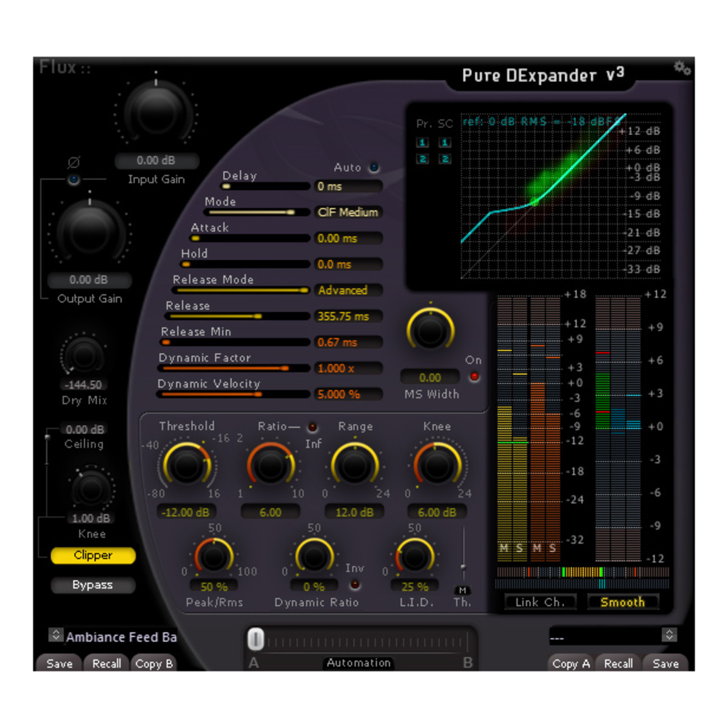Click Link Ch. button

(x=539, y=602)
